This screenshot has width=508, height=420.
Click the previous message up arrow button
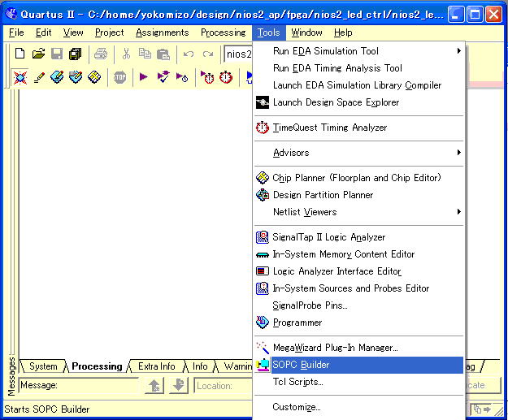pyautogui.click(x=154, y=385)
